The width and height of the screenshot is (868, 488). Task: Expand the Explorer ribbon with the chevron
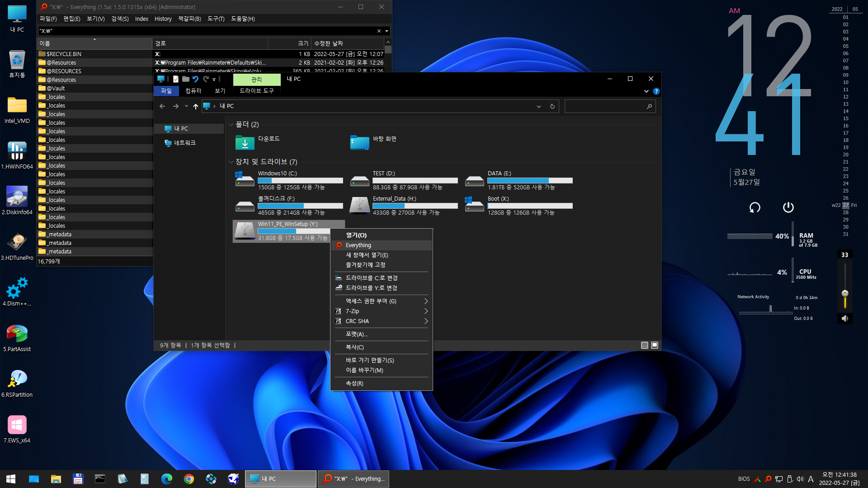coord(646,91)
